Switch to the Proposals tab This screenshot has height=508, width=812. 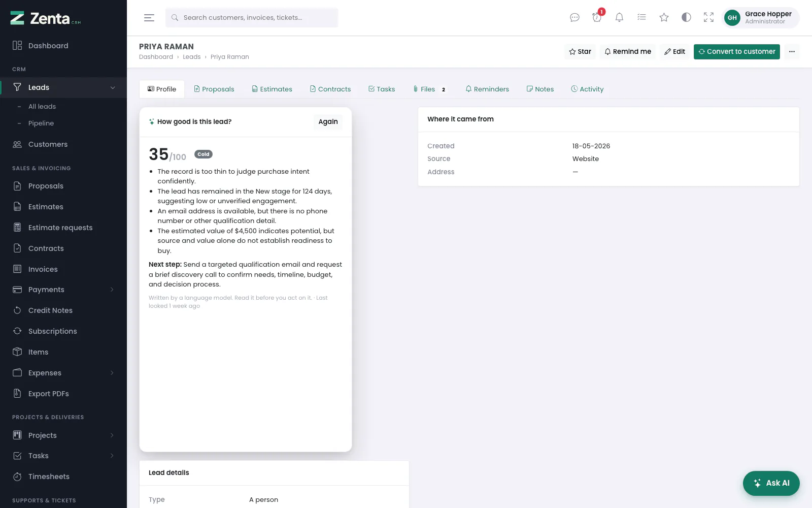(214, 89)
